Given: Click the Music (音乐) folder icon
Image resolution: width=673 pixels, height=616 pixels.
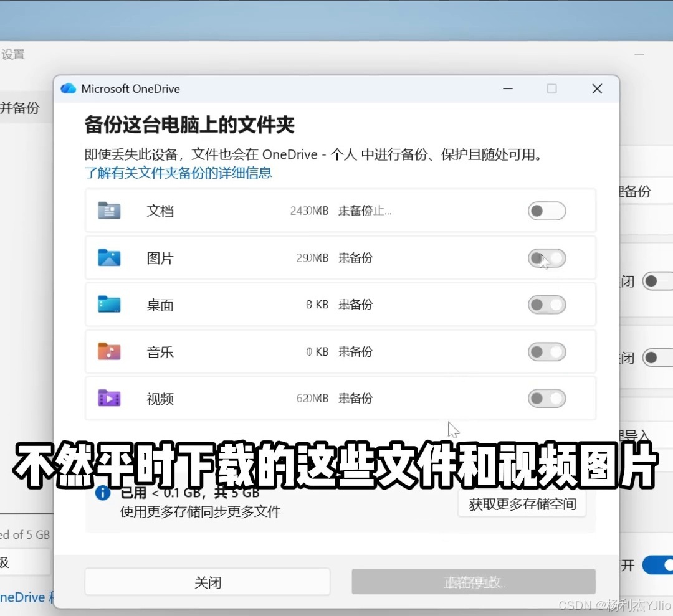Looking at the screenshot, I should tap(109, 351).
